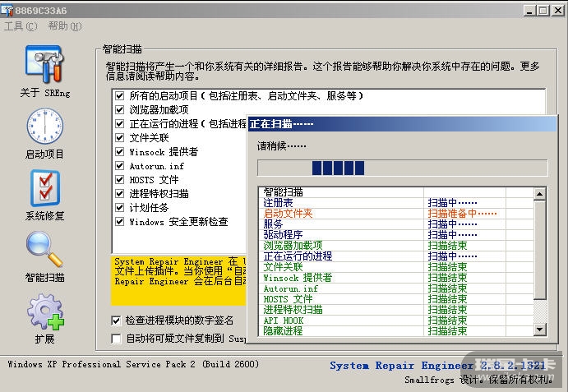The height and width of the screenshot is (392, 568).
Task: Open the 扩展 gear icon
Action: (x=45, y=311)
